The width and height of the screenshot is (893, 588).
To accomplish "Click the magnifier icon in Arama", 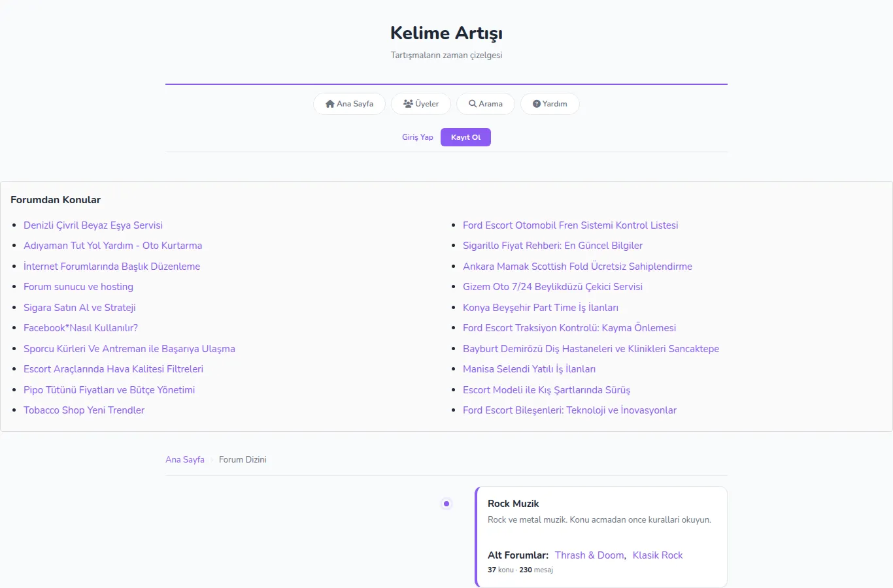I will click(473, 104).
